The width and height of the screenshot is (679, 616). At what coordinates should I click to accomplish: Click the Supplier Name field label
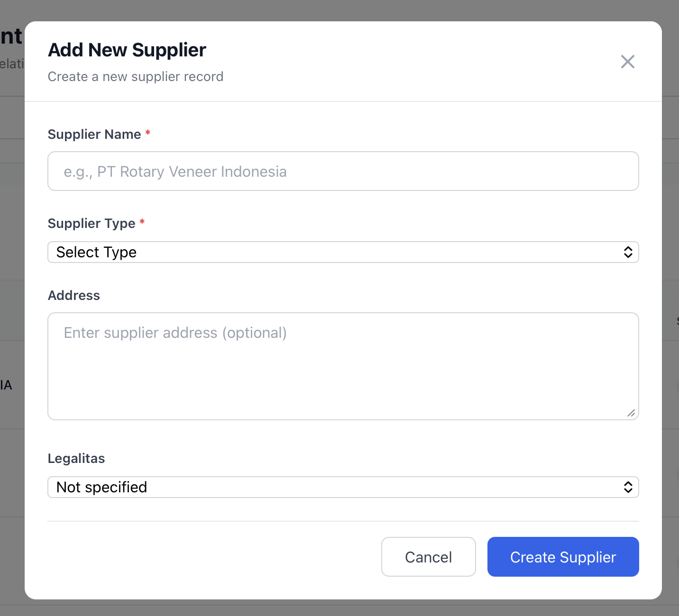pyautogui.click(x=94, y=135)
